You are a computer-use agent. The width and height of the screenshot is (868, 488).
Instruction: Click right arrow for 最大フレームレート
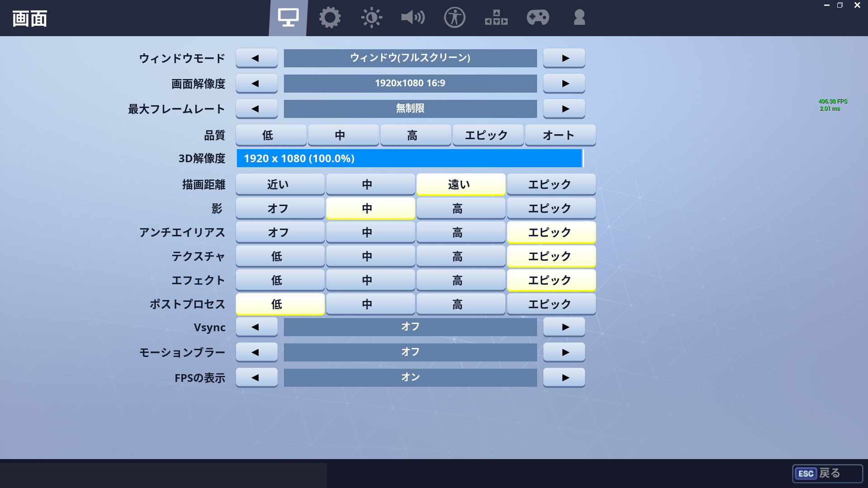click(x=564, y=108)
